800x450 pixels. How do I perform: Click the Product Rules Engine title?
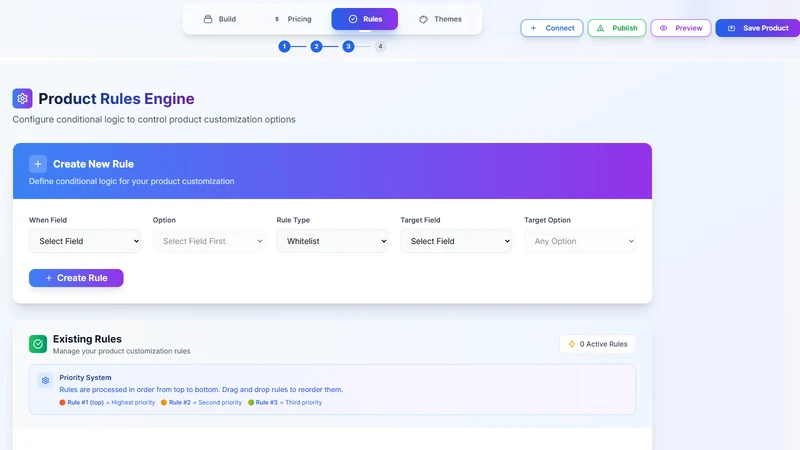coord(116,98)
